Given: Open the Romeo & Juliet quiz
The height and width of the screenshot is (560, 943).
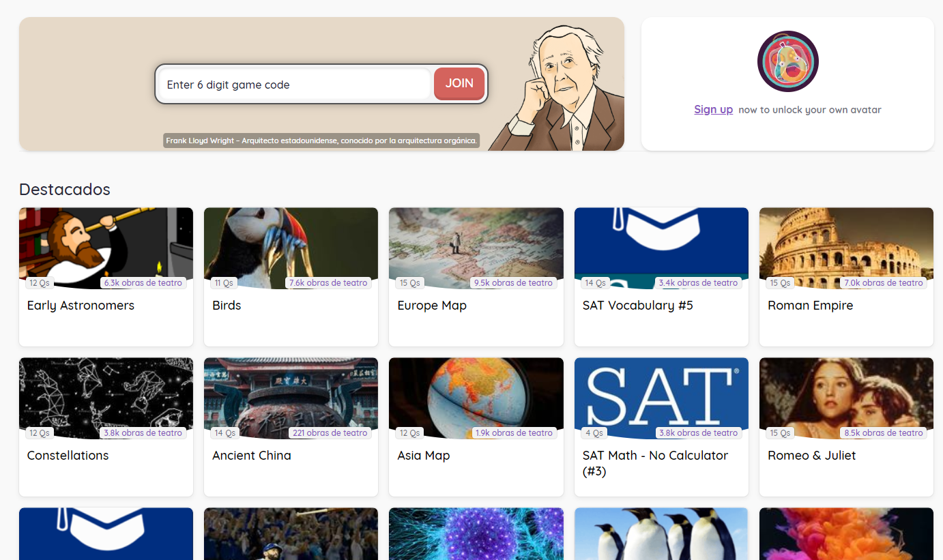Looking at the screenshot, I should coord(846,427).
